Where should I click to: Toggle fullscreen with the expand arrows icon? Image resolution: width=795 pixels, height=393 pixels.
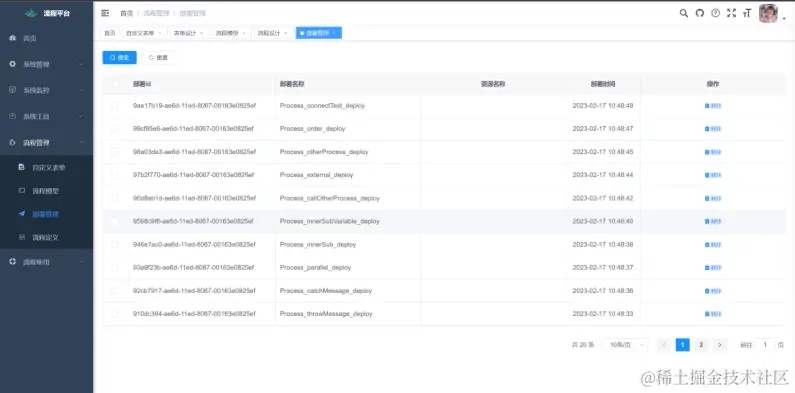pyautogui.click(x=731, y=13)
